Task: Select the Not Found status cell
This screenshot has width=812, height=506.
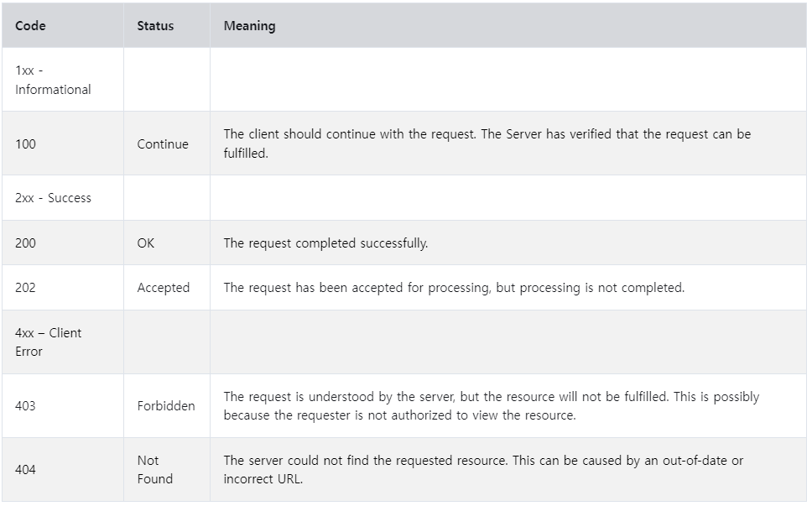Action: click(x=155, y=470)
